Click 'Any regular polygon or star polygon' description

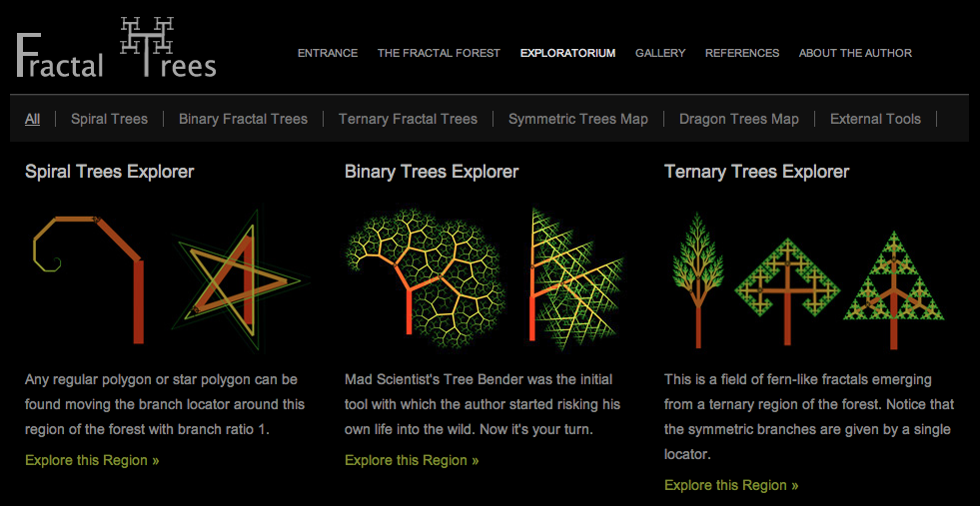tap(165, 405)
